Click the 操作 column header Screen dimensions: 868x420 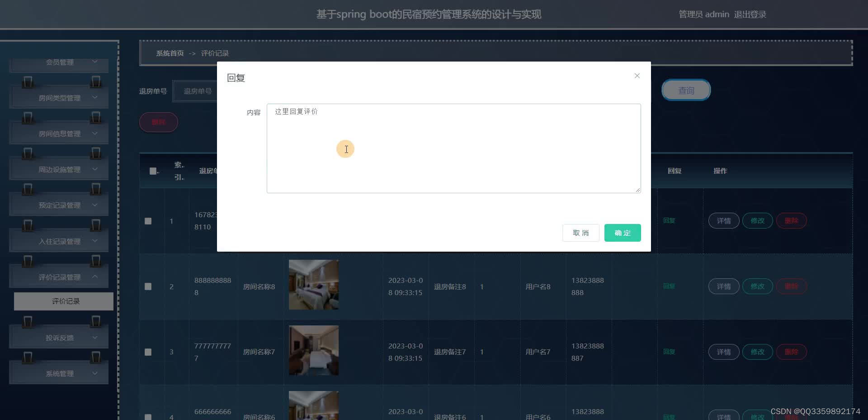720,171
